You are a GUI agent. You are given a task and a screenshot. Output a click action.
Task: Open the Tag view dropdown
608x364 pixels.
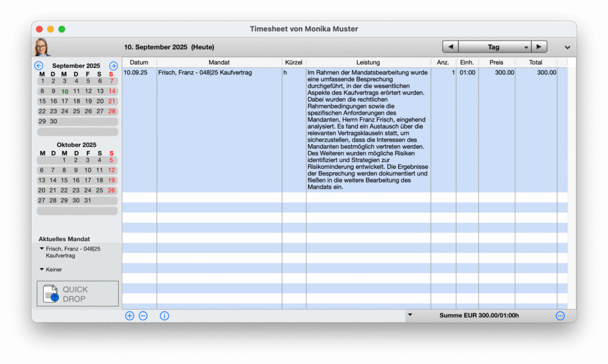[x=495, y=47]
